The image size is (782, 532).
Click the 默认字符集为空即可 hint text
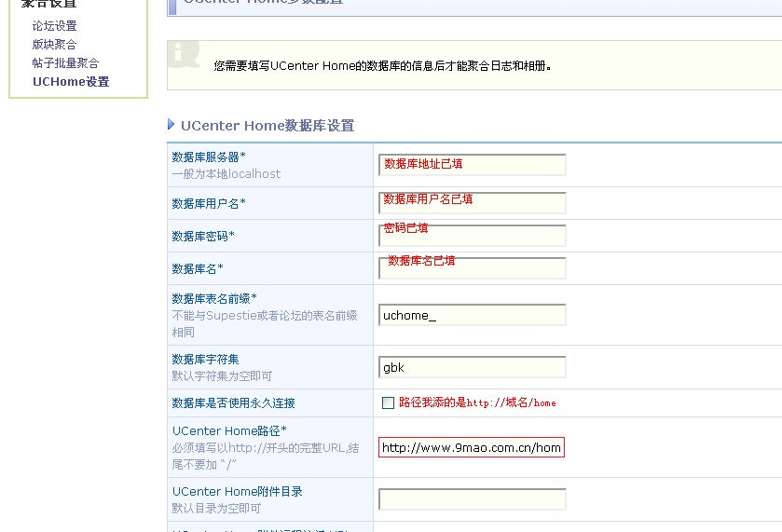pos(222,375)
